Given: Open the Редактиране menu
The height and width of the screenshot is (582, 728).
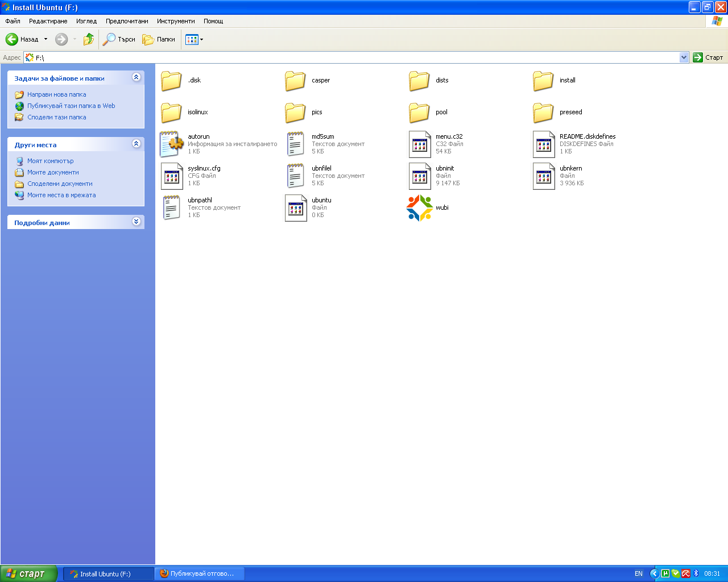Looking at the screenshot, I should pos(48,21).
